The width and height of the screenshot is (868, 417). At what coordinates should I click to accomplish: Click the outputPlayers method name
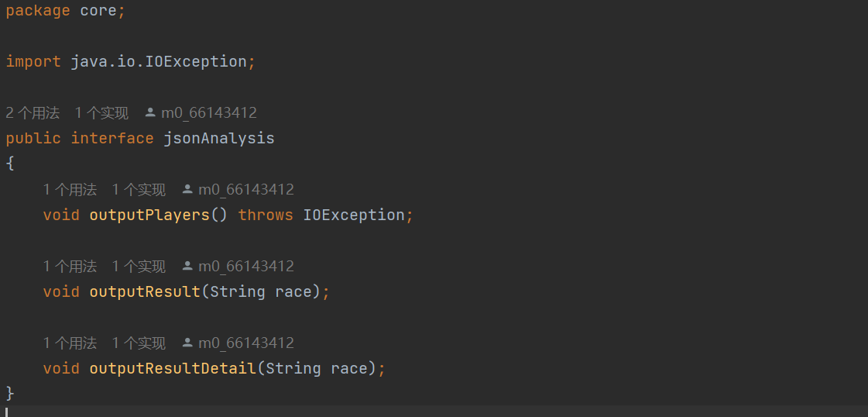[x=150, y=215]
